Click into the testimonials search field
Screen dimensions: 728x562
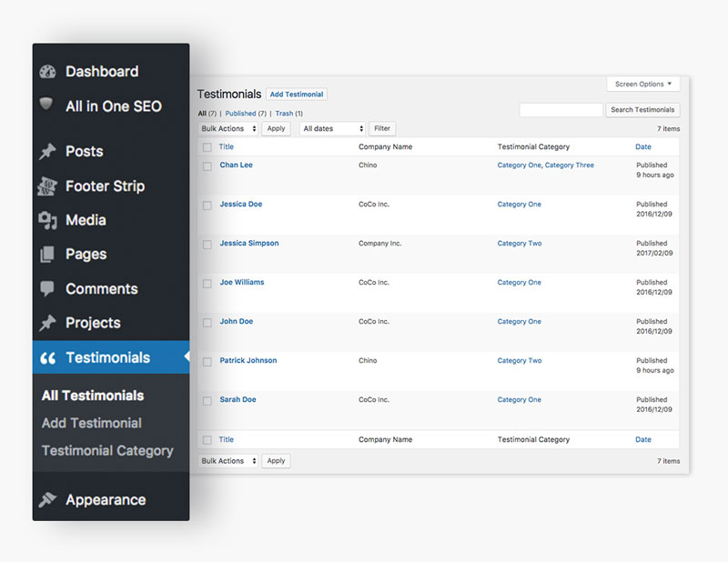pos(561,110)
